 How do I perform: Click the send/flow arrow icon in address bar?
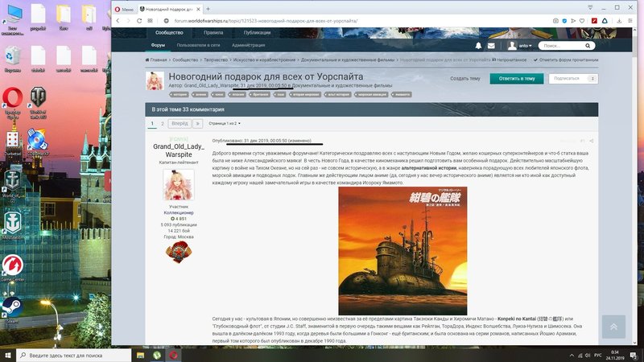573,21
